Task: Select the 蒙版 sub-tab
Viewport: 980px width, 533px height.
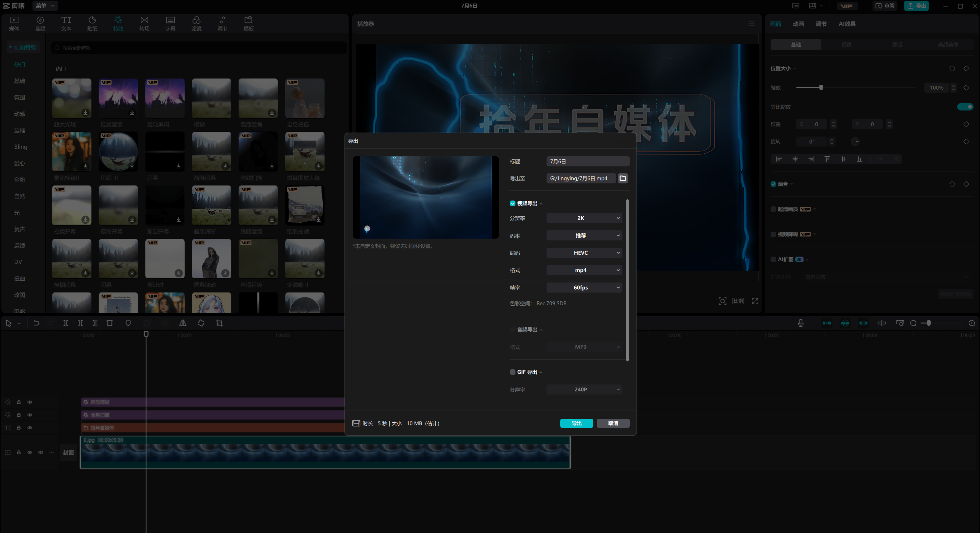Action: [897, 44]
